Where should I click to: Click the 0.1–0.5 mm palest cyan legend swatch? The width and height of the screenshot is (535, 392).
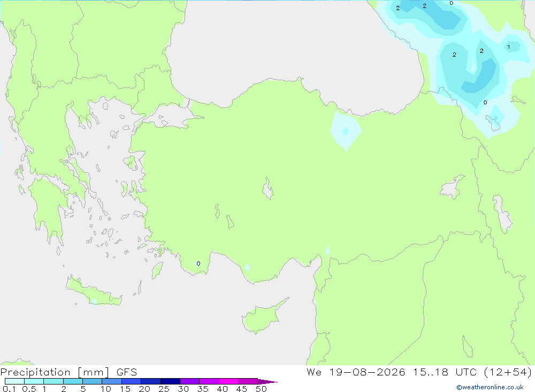click(14, 381)
